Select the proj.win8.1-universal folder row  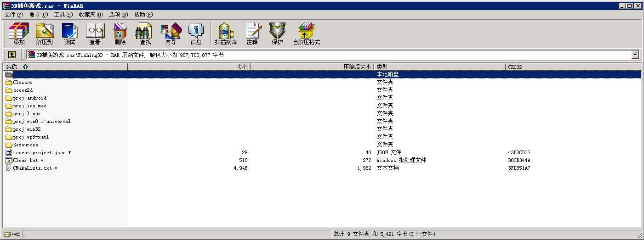tap(322, 121)
